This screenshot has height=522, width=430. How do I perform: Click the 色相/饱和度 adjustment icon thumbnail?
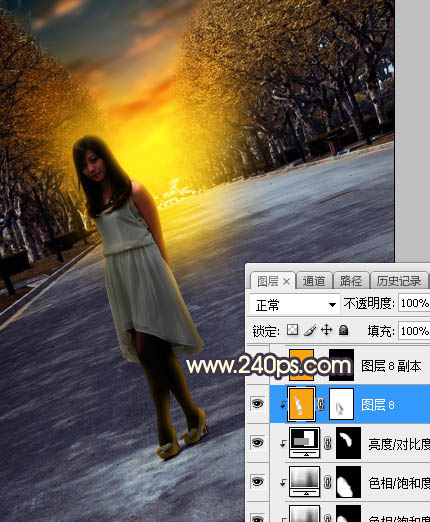coord(304,482)
